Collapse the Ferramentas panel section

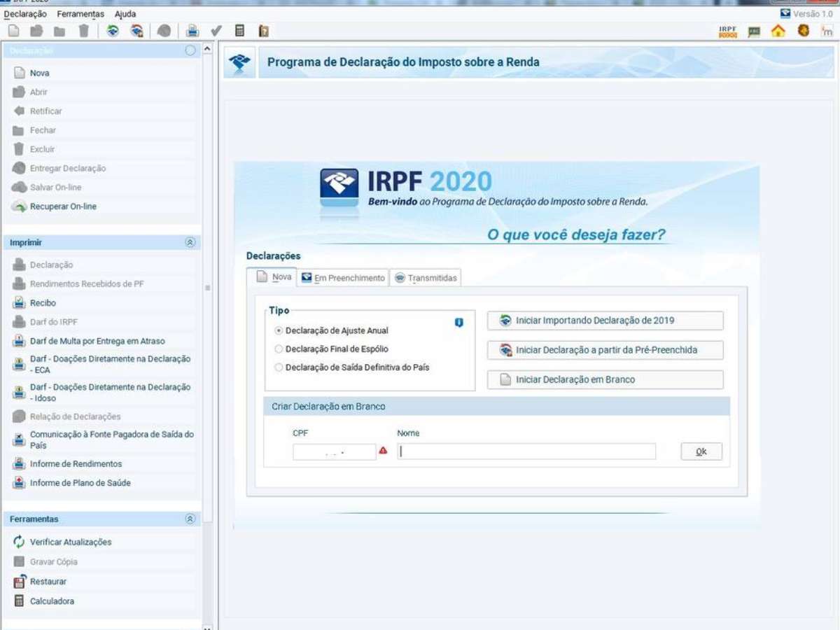190,519
